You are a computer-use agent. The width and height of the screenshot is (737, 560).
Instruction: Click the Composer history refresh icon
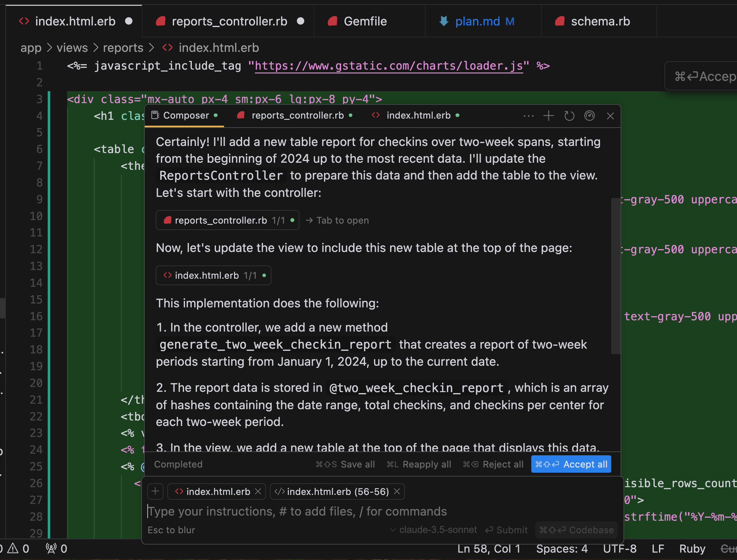[569, 116]
